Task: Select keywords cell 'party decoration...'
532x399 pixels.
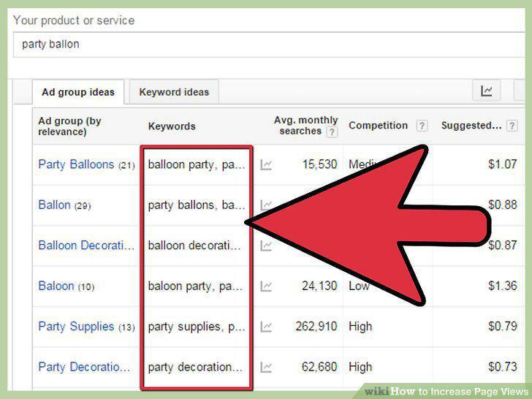Action: 195,367
